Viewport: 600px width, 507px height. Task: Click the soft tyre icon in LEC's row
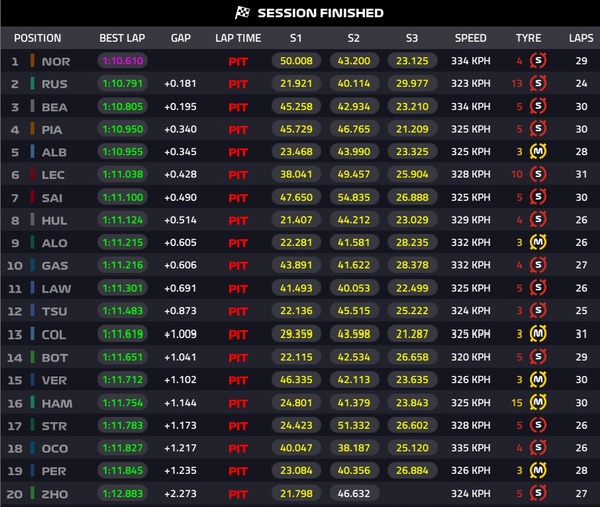point(538,175)
